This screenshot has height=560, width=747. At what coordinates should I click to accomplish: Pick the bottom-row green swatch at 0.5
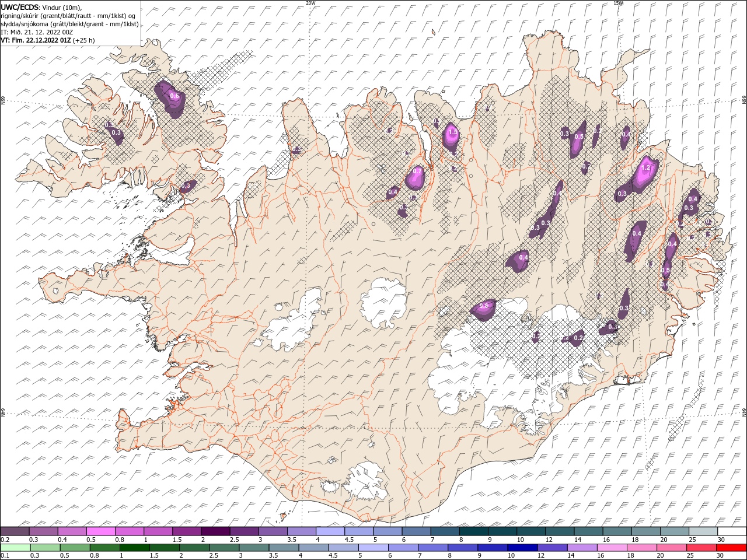tap(75, 548)
